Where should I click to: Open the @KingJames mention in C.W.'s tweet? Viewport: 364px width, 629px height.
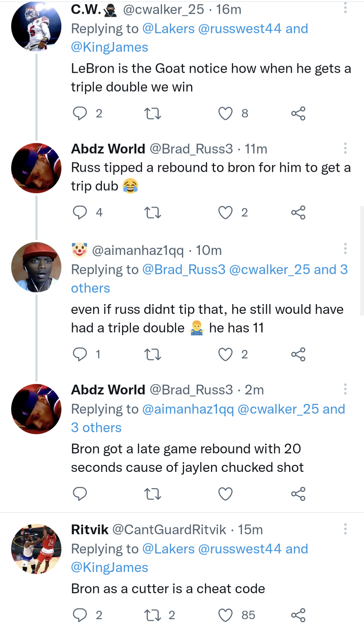(x=110, y=48)
